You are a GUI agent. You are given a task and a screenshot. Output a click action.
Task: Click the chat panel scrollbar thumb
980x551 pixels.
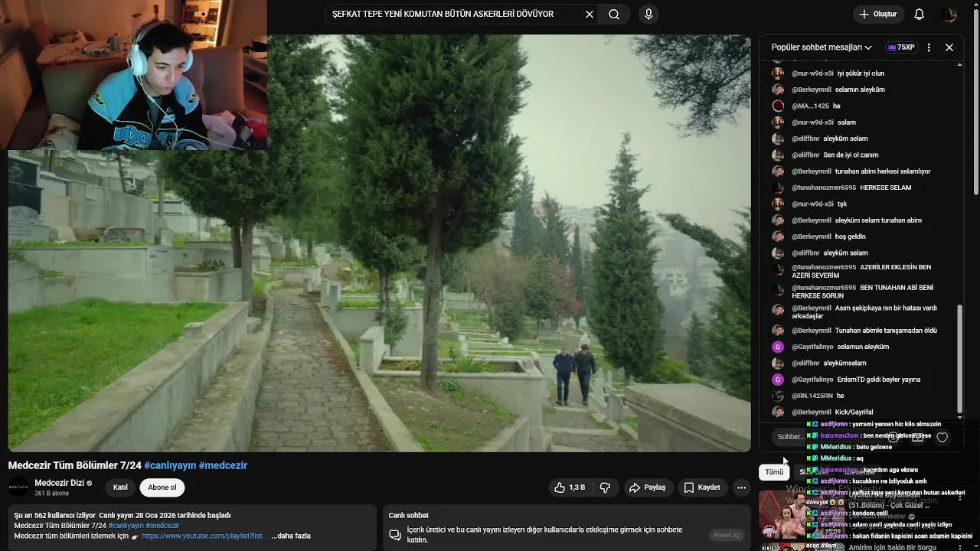[x=959, y=359]
